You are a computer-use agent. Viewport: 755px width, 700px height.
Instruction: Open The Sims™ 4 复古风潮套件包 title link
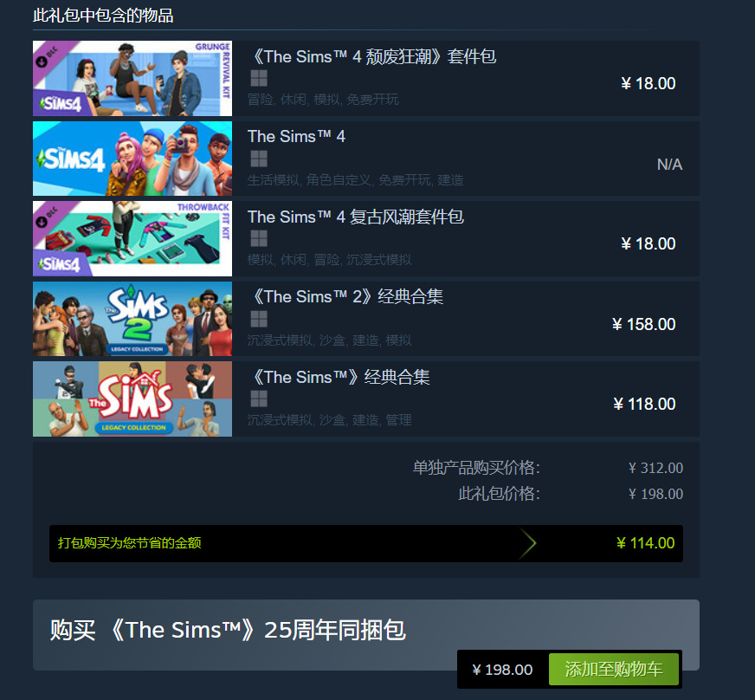[356, 217]
